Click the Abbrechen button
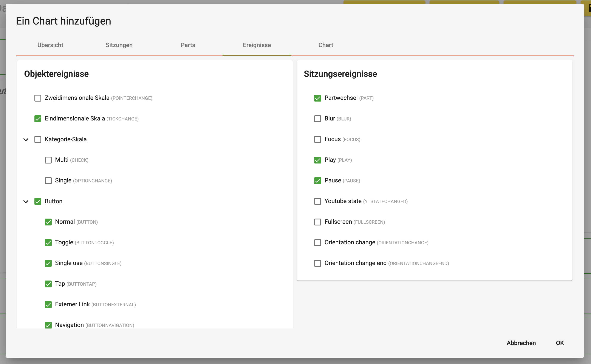This screenshot has width=591, height=364. pyautogui.click(x=521, y=343)
